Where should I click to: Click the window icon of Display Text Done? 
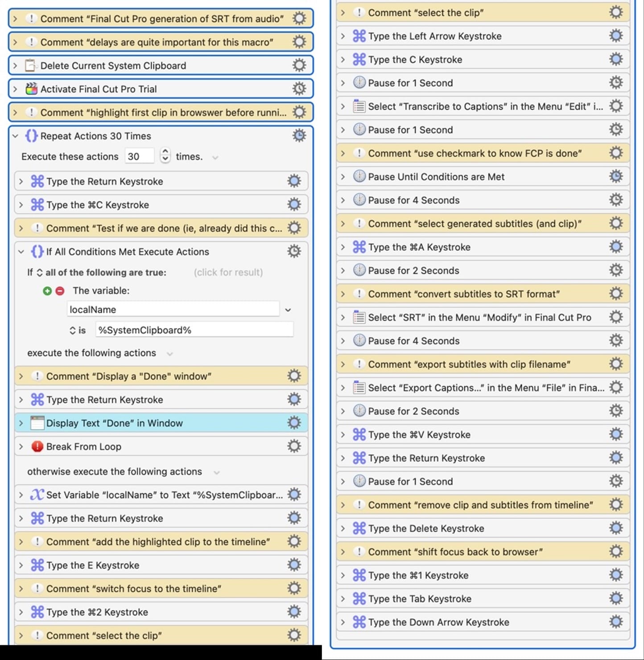(37, 423)
